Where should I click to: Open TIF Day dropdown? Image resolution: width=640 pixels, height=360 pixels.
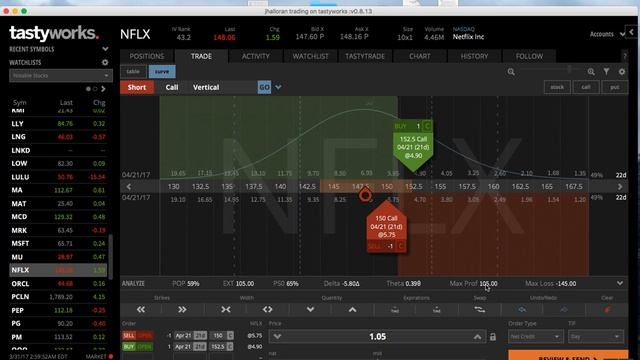pyautogui.click(x=596, y=336)
